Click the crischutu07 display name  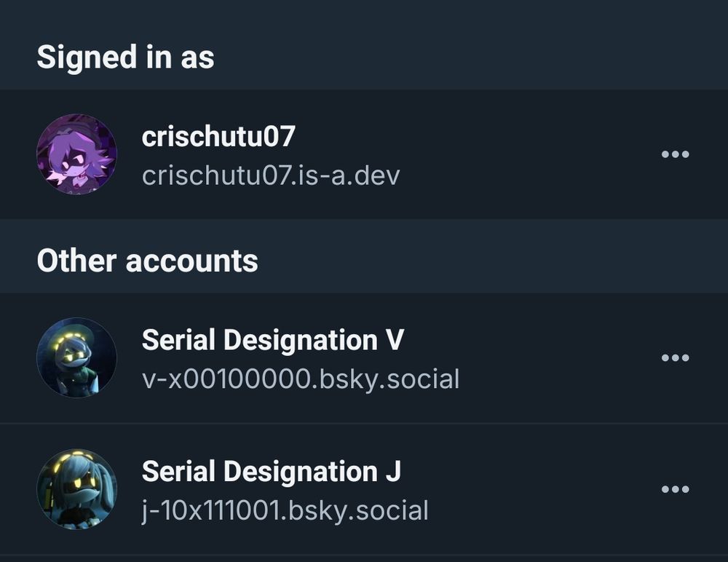[x=218, y=136]
